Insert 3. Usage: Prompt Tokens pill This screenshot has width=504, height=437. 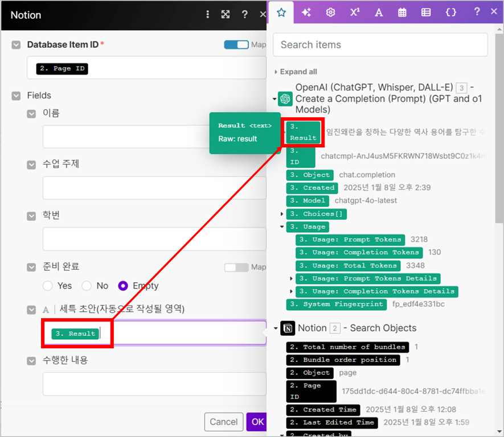click(350, 240)
